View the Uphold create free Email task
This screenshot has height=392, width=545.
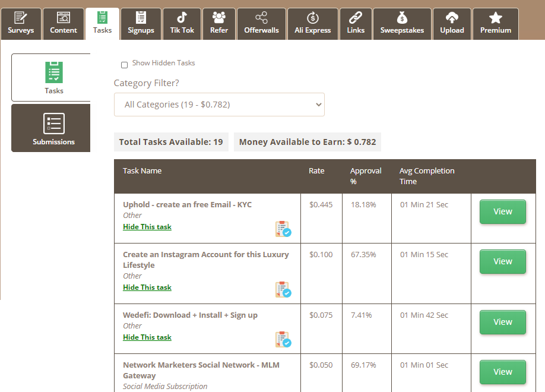point(503,211)
